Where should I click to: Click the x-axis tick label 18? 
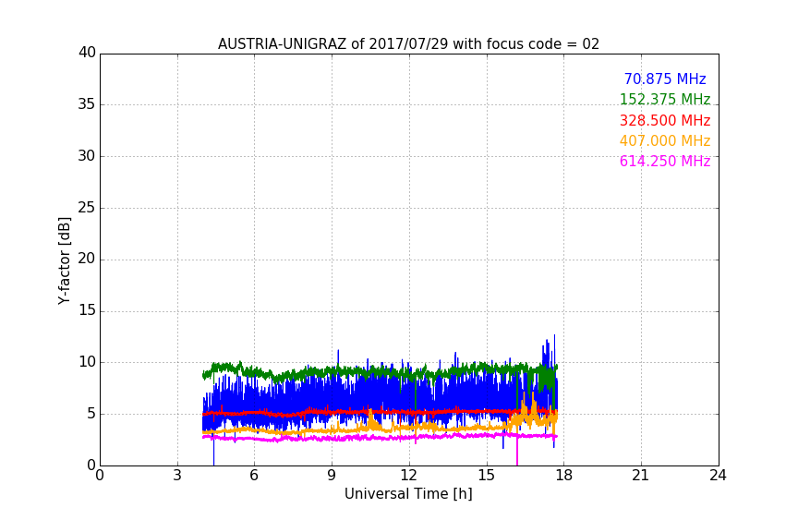[x=563, y=476]
